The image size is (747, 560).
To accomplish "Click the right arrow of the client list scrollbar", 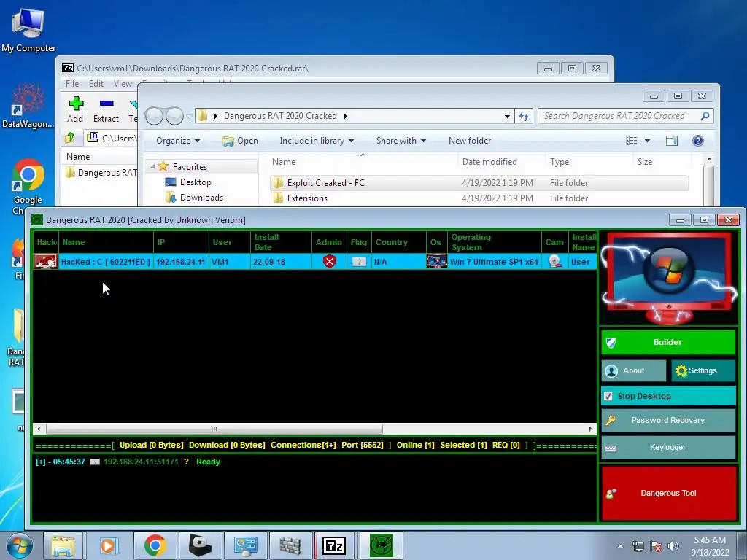I will 590,429.
